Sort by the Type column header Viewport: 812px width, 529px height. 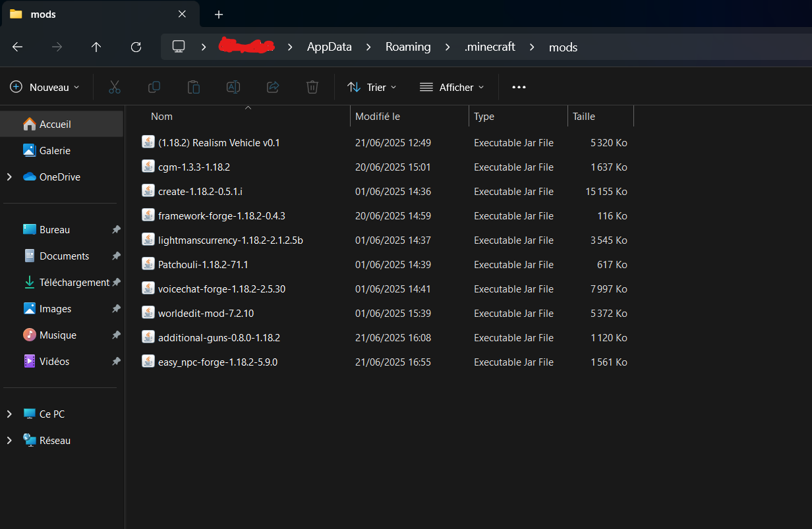coord(518,117)
